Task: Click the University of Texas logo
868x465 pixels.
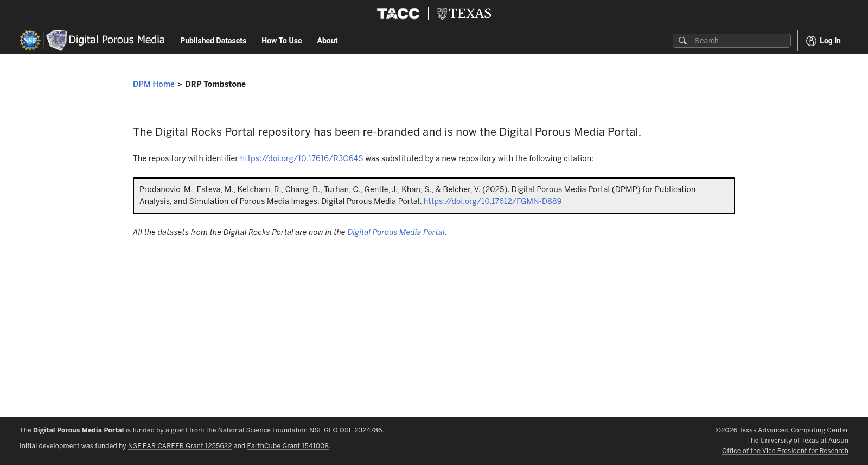Action: click(464, 14)
